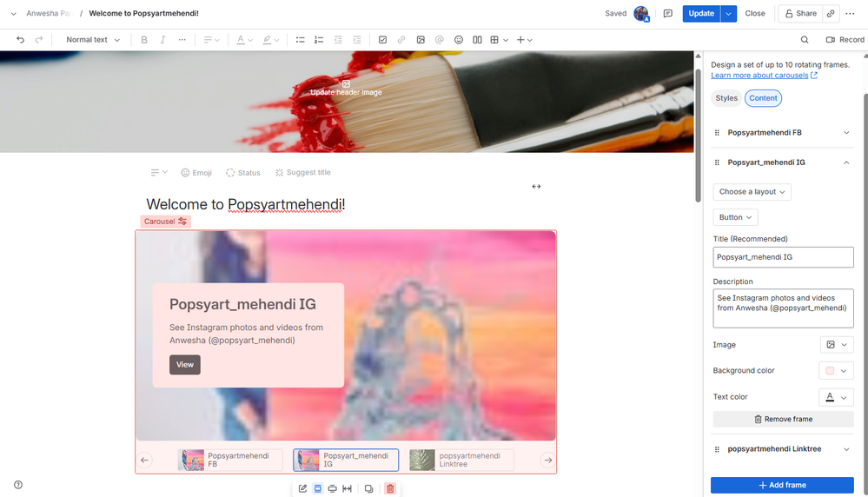Viewport: 868px width, 497px height.
Task: Click the Record button
Action: point(845,40)
